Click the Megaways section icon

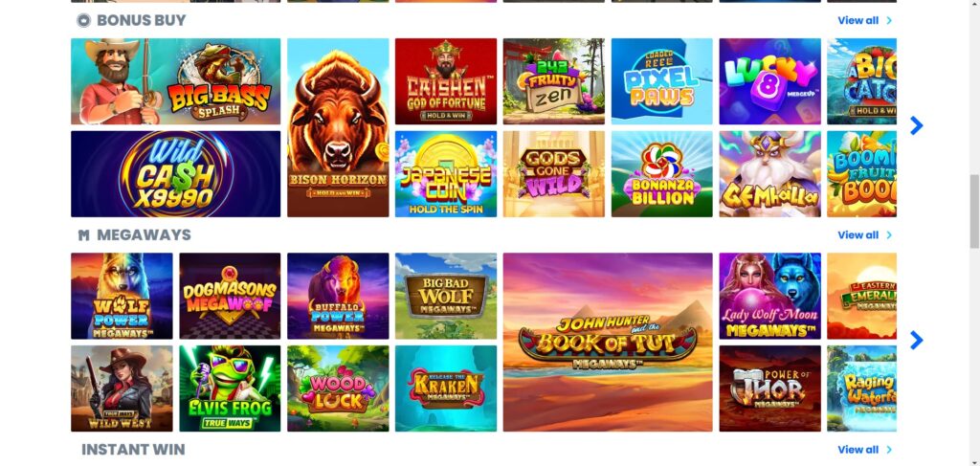coord(84,235)
